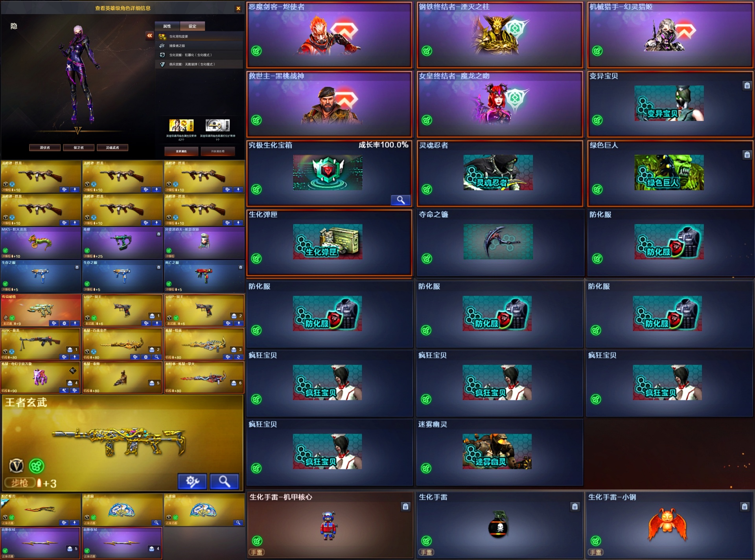Click the 英雄级通用角色属性变更券 ticket icon
Image resolution: width=755 pixels, height=560 pixels.
tap(181, 125)
